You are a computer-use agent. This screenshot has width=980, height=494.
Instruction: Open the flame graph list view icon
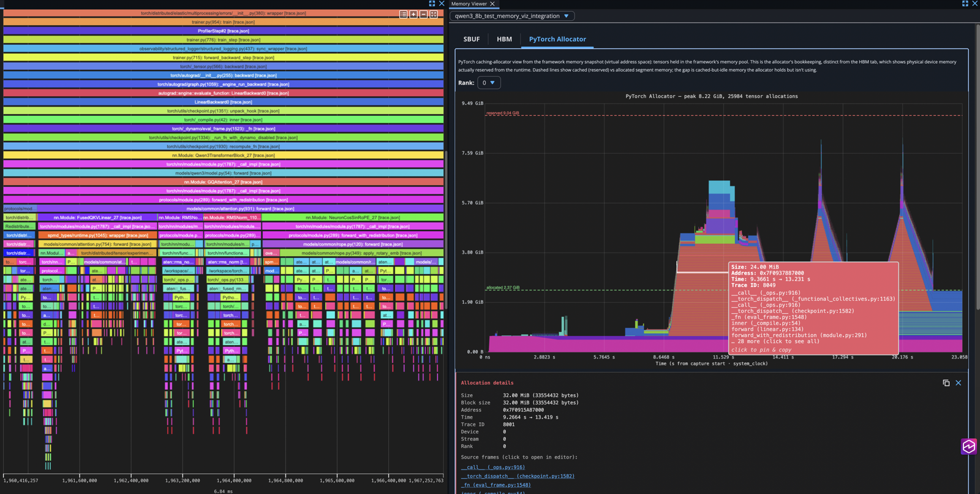(x=403, y=14)
